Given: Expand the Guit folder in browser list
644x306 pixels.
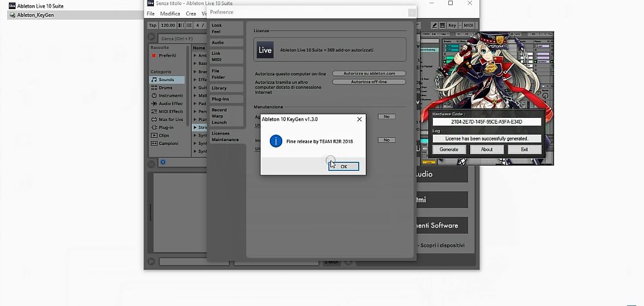Looking at the screenshot, I should [x=195, y=88].
